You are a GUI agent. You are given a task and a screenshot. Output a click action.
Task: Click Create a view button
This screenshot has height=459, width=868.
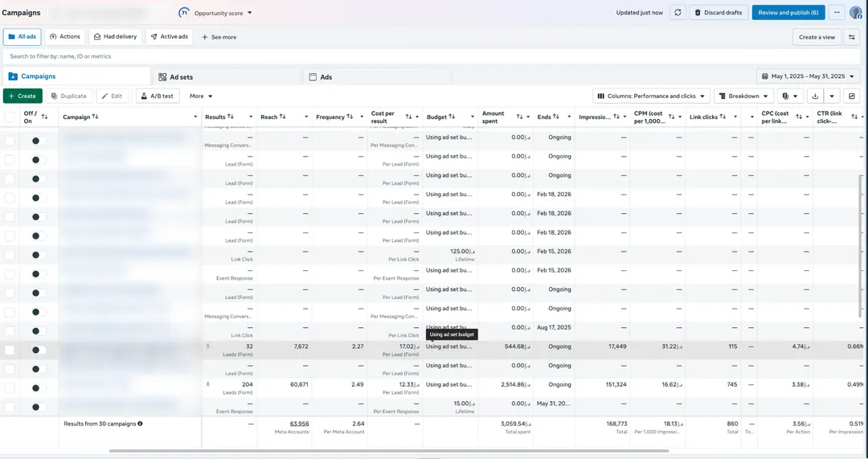pyautogui.click(x=817, y=37)
